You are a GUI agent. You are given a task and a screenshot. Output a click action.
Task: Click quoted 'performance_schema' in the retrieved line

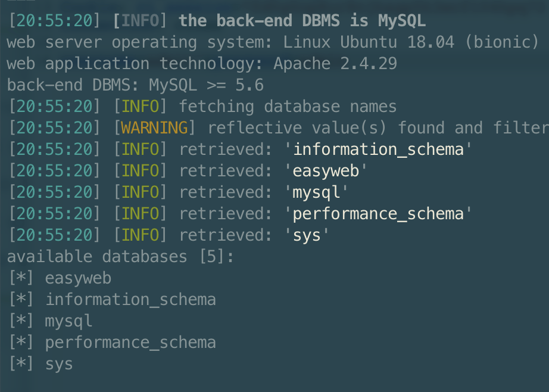(378, 214)
